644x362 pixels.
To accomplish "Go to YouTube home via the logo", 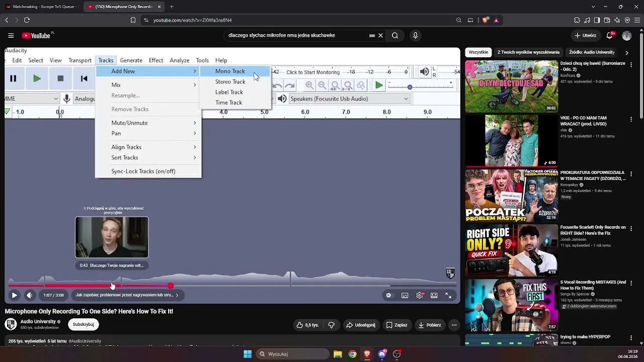I will click(36, 36).
